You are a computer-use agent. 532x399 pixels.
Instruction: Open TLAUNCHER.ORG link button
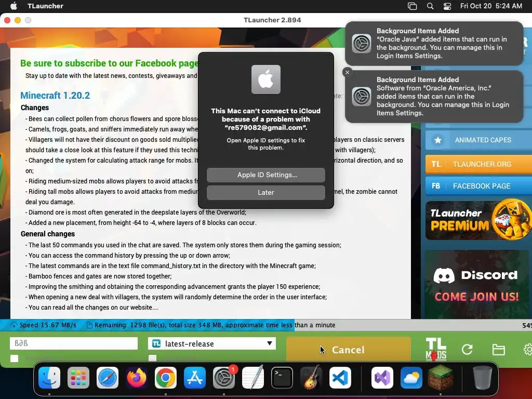(x=478, y=164)
